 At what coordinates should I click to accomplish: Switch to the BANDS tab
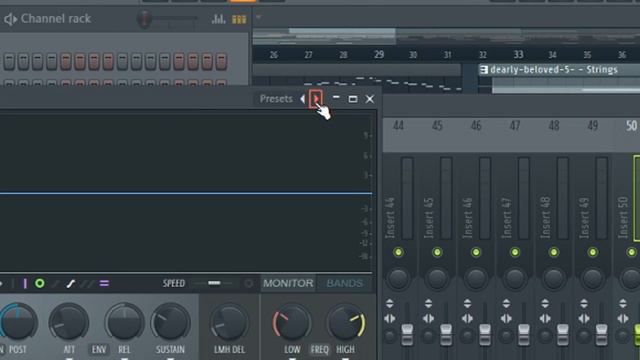pyautogui.click(x=344, y=283)
